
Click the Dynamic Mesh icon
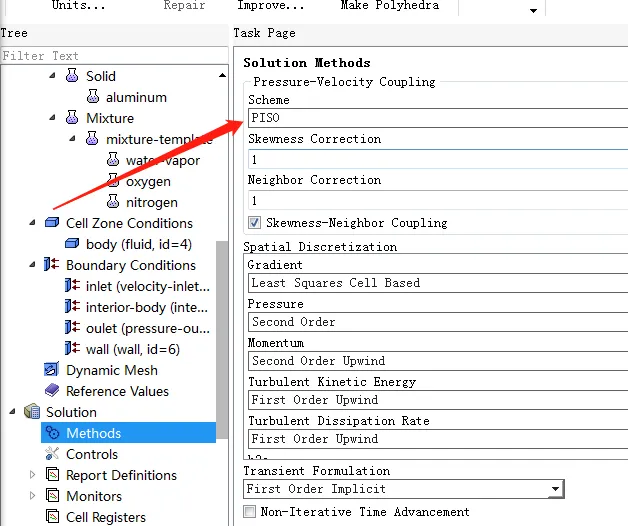[x=52, y=369]
